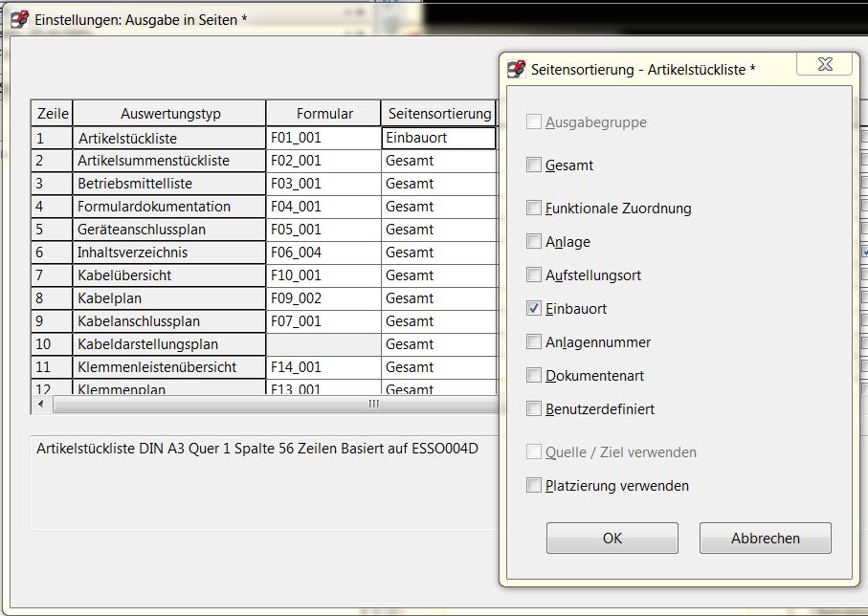The image size is (868, 616).
Task: Enable the Benutzerdefiniert checkbox
Action: (x=534, y=409)
